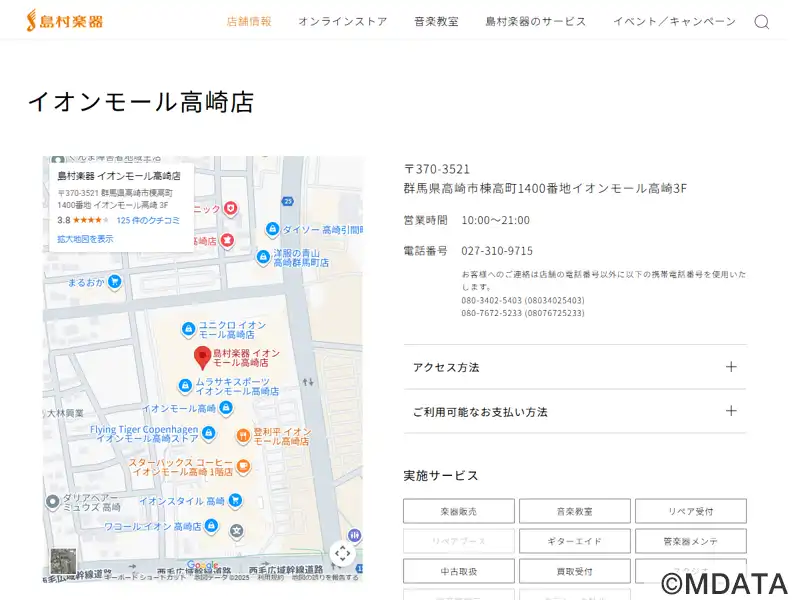Click the map camera controls compass icon
This screenshot has width=800, height=600.
342,553
